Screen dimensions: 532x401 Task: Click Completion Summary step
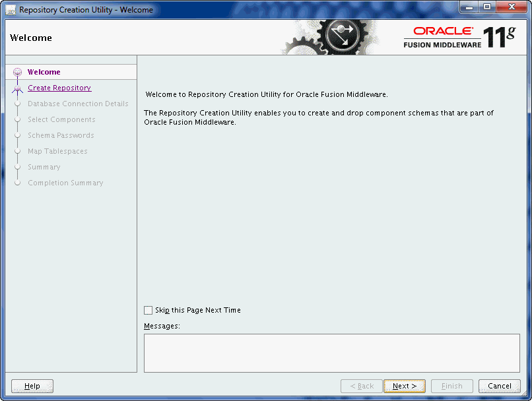[65, 183]
